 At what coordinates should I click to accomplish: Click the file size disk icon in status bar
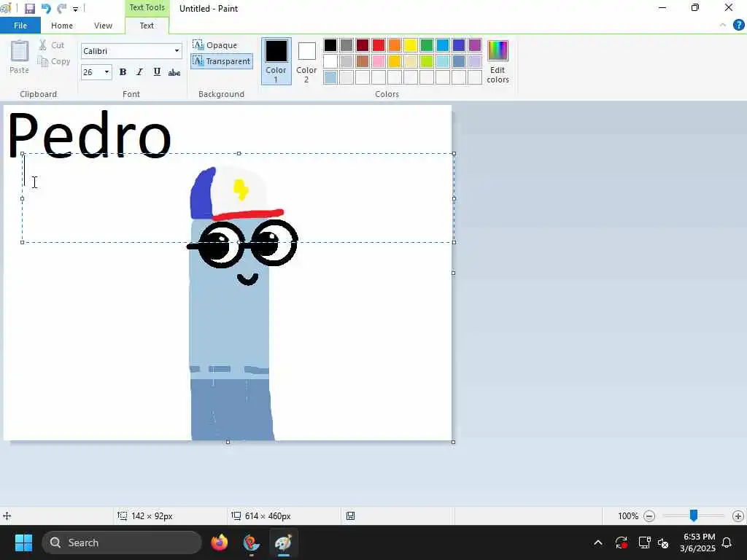[x=351, y=516]
